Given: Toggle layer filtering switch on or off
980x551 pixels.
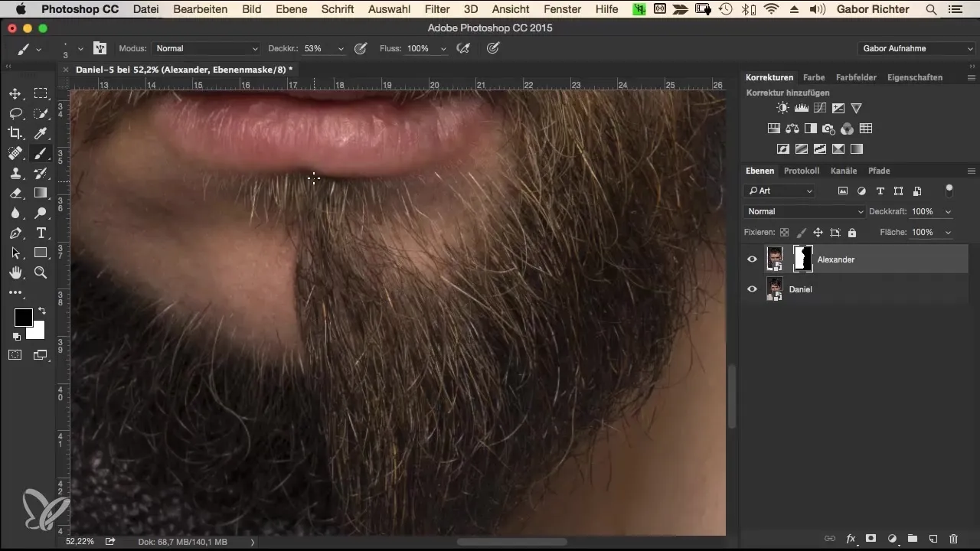Looking at the screenshot, I should pos(949,190).
